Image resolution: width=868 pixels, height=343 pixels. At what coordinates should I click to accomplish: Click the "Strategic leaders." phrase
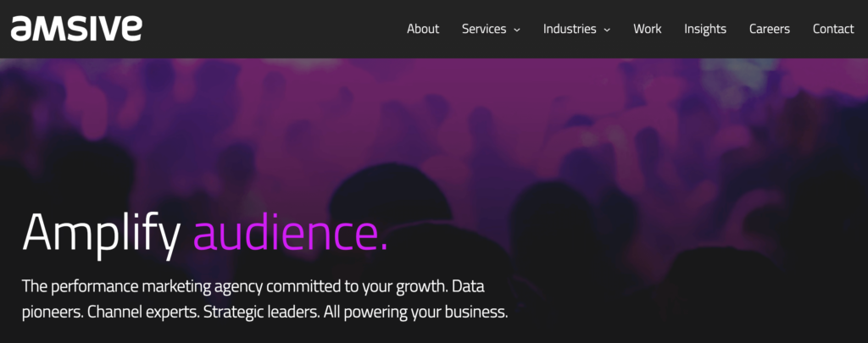(x=262, y=312)
